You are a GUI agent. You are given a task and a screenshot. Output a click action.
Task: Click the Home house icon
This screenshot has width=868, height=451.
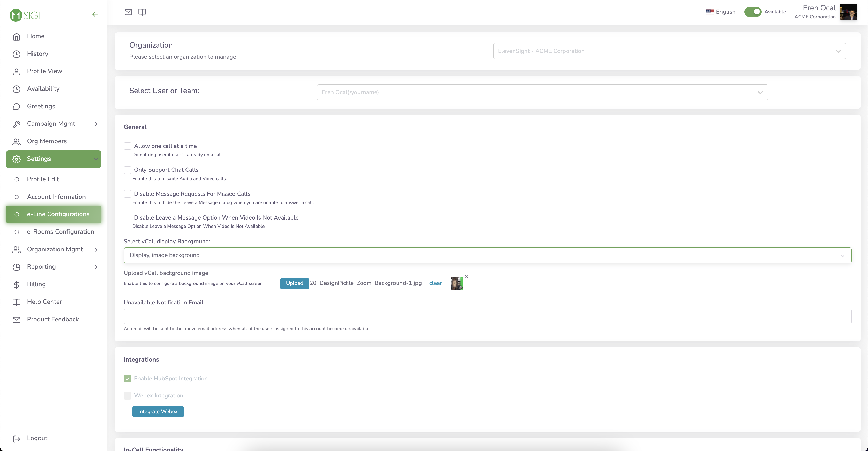(17, 36)
